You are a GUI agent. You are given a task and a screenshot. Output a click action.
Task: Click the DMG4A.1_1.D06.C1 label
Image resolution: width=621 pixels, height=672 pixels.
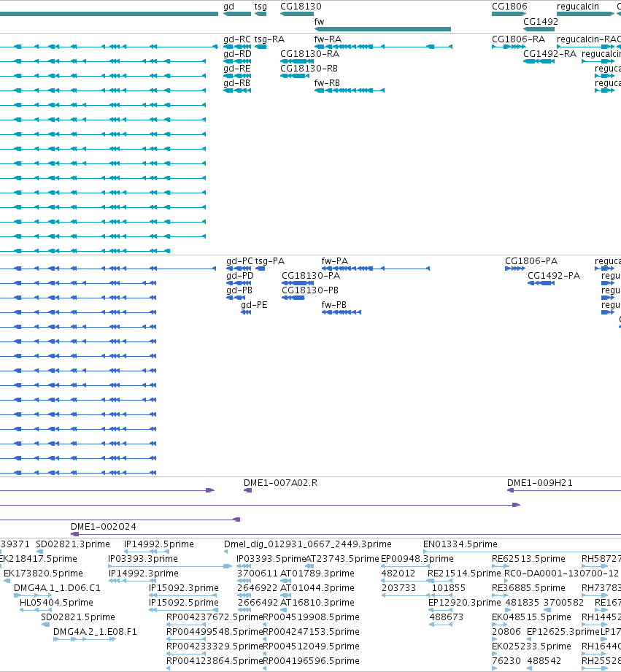(x=57, y=588)
